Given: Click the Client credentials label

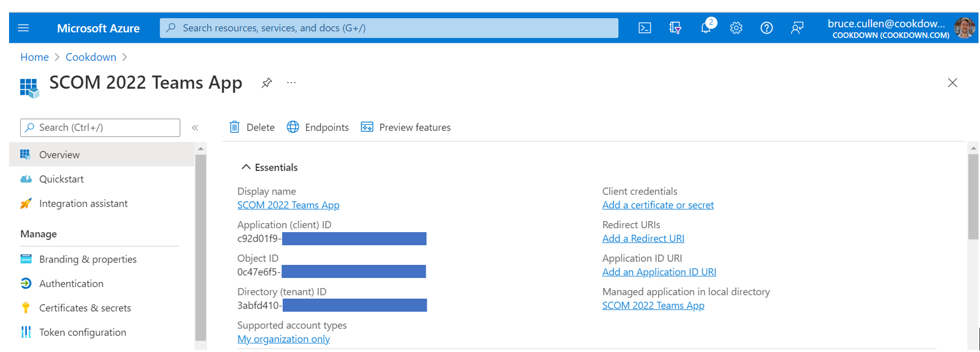Looking at the screenshot, I should pos(639,191).
